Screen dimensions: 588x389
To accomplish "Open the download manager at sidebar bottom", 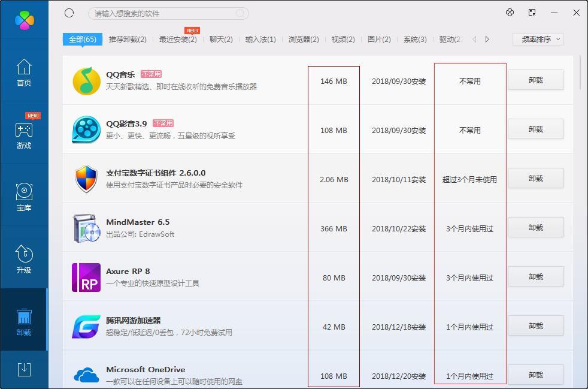I will (x=23, y=370).
